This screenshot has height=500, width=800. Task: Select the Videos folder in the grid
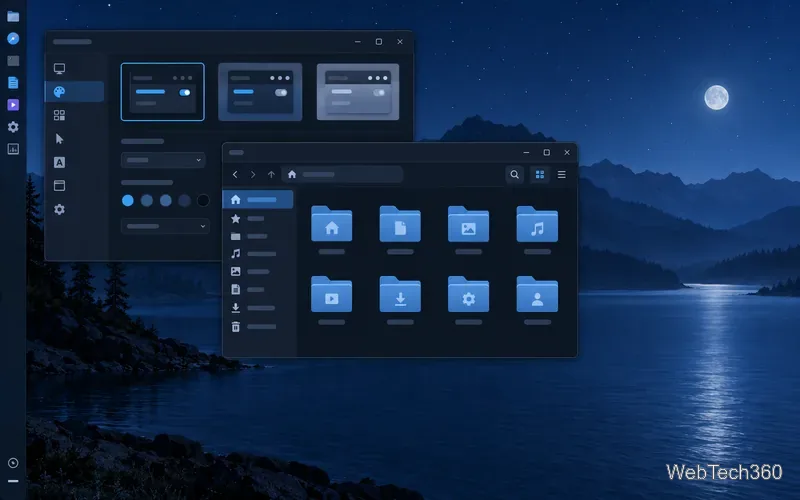332,294
